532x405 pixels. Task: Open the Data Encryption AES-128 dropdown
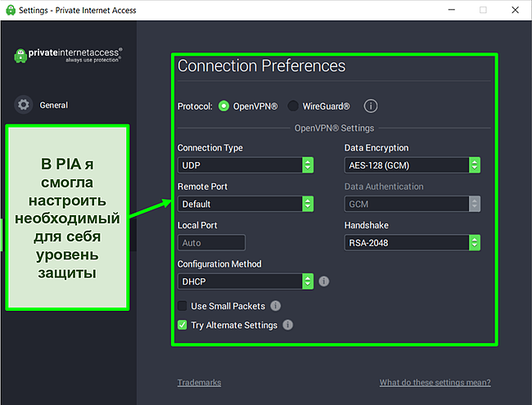click(413, 165)
